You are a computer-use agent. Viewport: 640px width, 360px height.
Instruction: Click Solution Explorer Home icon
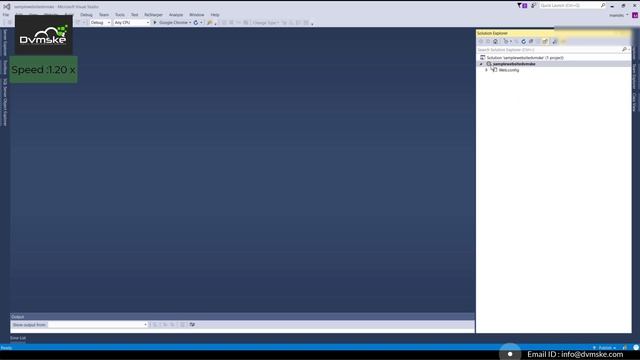[x=496, y=41]
